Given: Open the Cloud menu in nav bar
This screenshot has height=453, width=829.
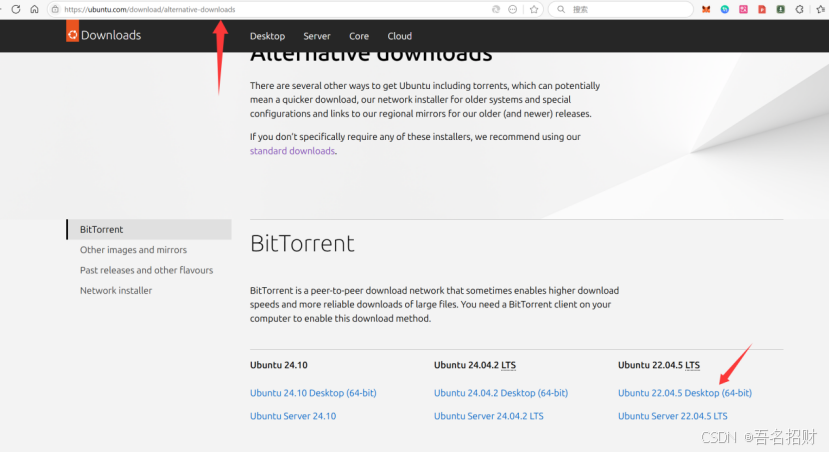Looking at the screenshot, I should click(400, 36).
